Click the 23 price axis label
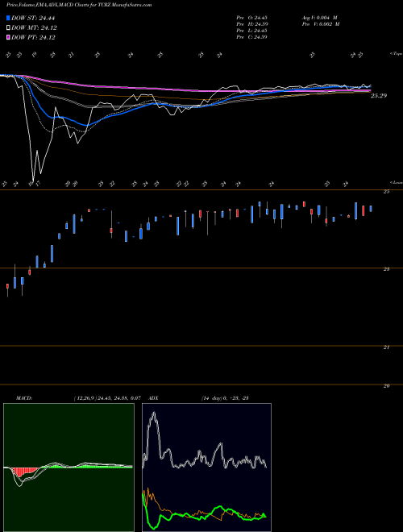403x532 pixels. (386, 269)
